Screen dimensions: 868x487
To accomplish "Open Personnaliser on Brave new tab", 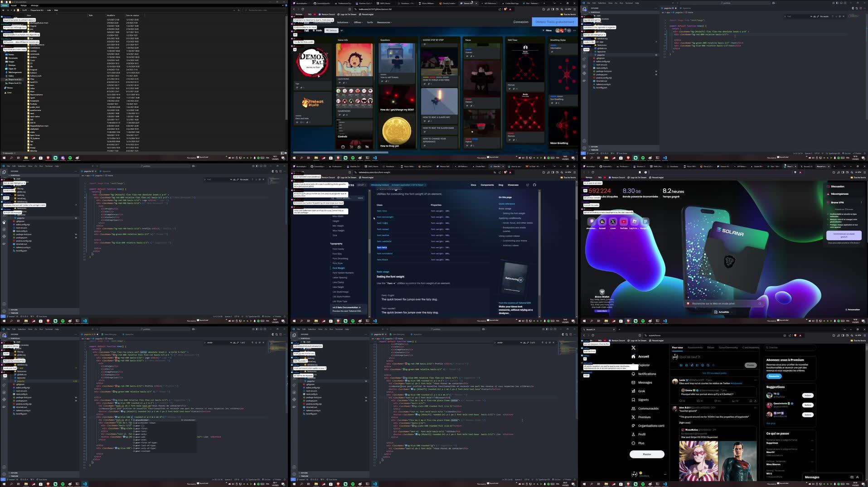I will click(x=853, y=309).
